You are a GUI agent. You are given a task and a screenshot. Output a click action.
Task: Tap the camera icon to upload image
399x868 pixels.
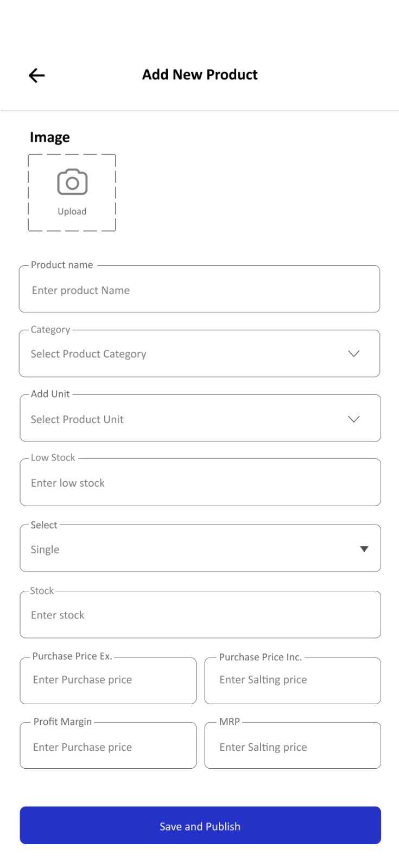pyautogui.click(x=72, y=182)
